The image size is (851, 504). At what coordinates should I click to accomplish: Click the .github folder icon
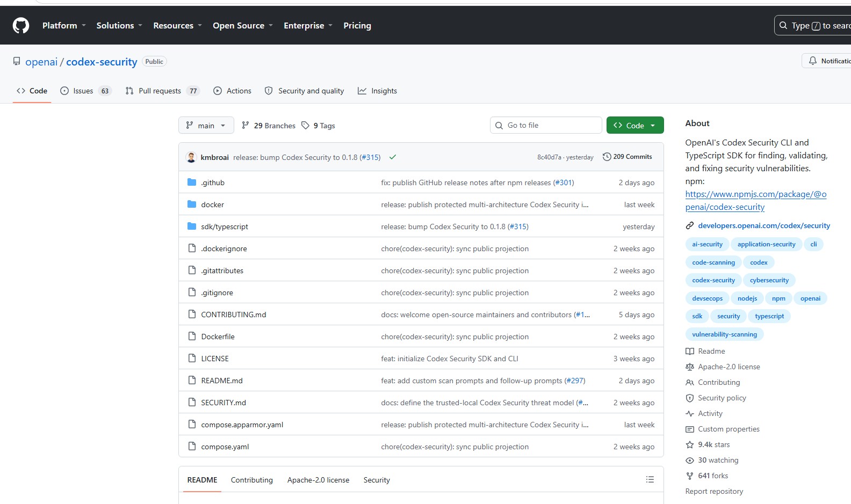(x=192, y=182)
